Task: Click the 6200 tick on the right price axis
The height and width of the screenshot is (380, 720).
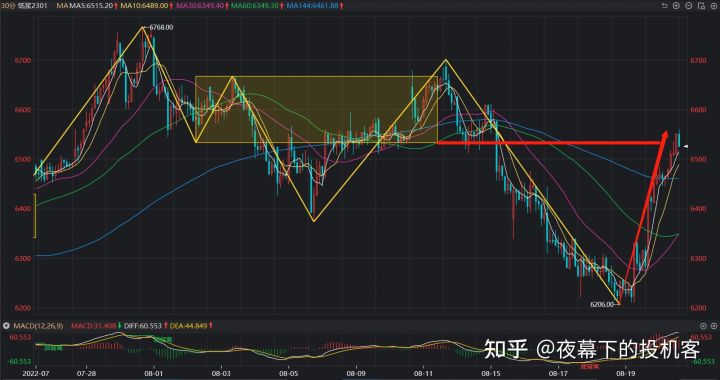Action: (x=697, y=308)
